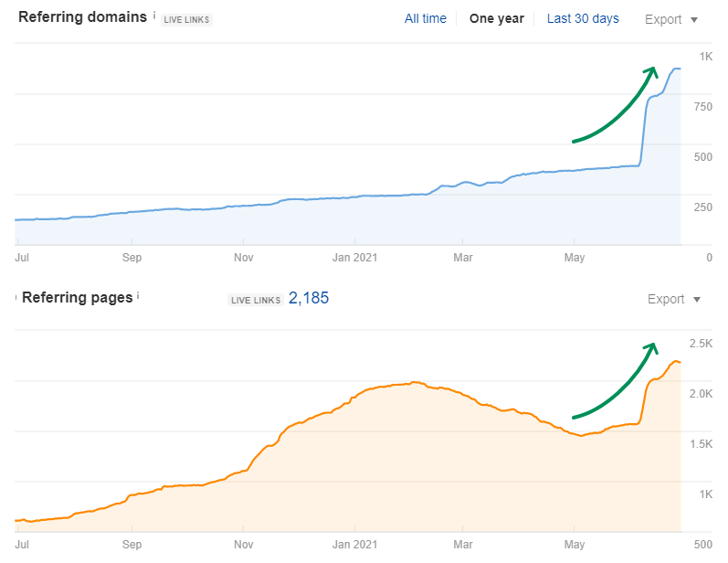Click the info icon beside Referring pages

click(x=138, y=295)
